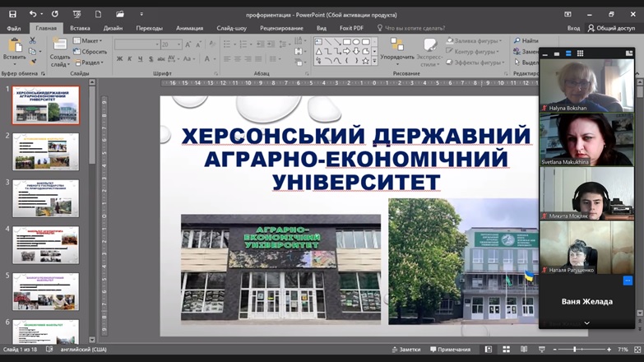The image size is (644, 362).
Task: Click the Вход sign-in link
Action: 573,28
